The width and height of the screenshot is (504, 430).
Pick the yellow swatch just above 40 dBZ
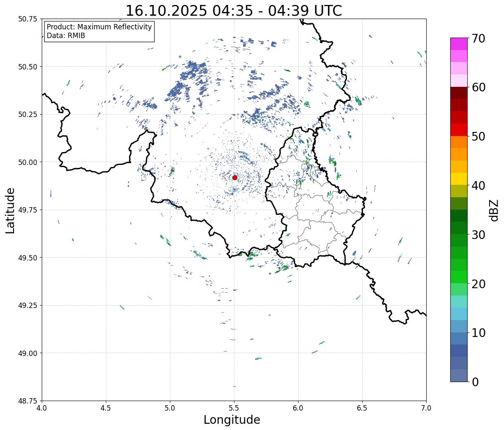[459, 179]
